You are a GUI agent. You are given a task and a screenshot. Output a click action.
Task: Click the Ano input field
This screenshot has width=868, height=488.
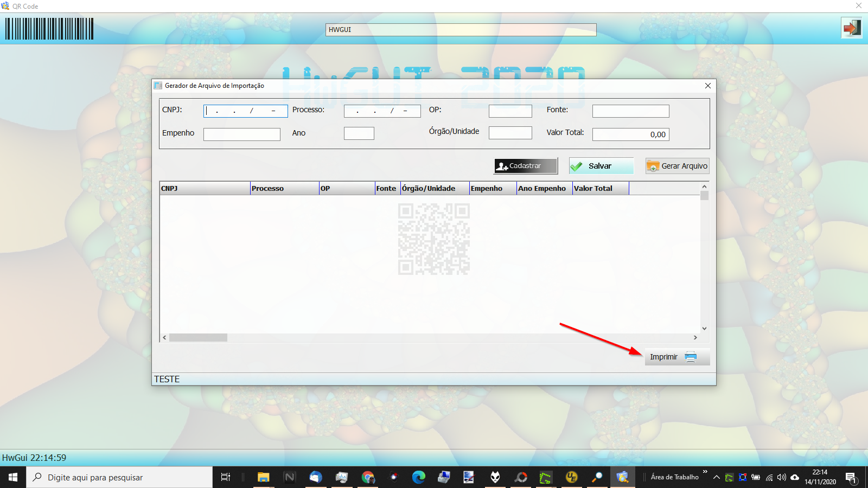click(x=359, y=133)
